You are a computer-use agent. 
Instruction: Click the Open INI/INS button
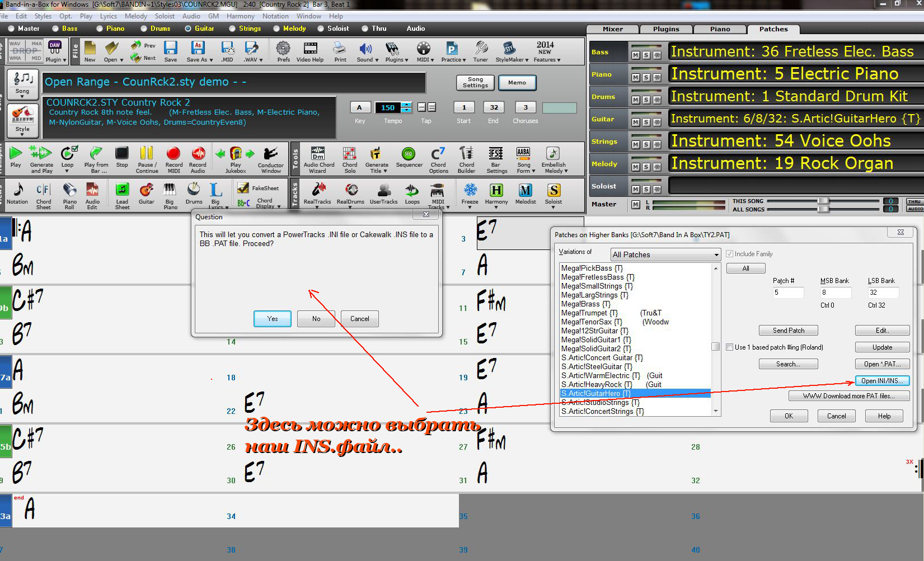click(x=882, y=381)
